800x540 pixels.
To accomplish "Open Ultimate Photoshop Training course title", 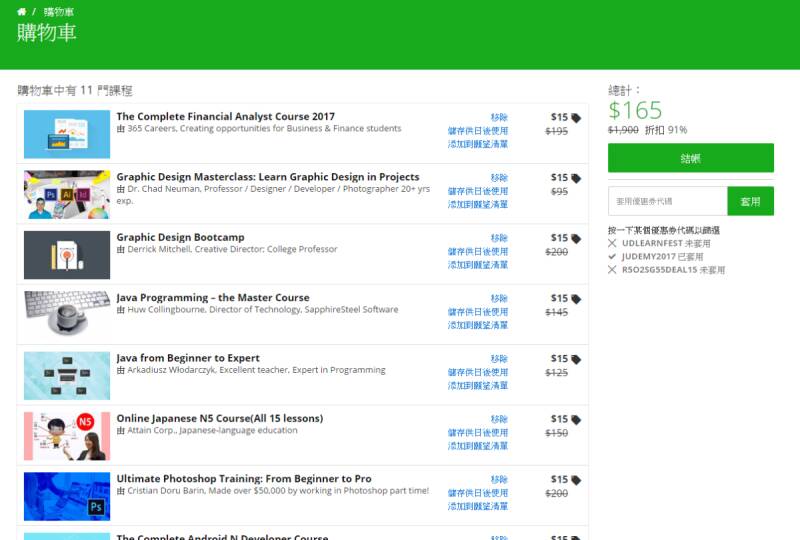I will (x=244, y=478).
